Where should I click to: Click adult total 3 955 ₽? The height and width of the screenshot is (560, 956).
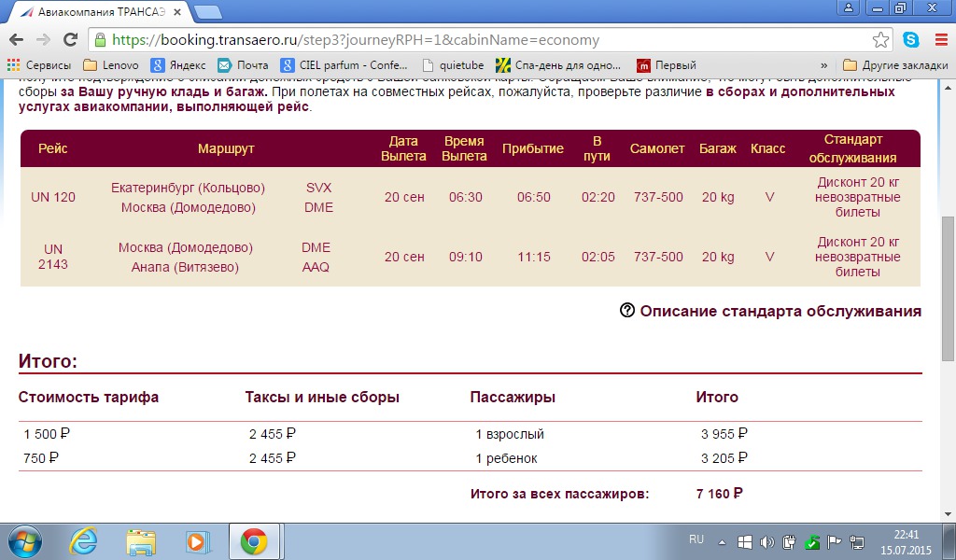724,434
